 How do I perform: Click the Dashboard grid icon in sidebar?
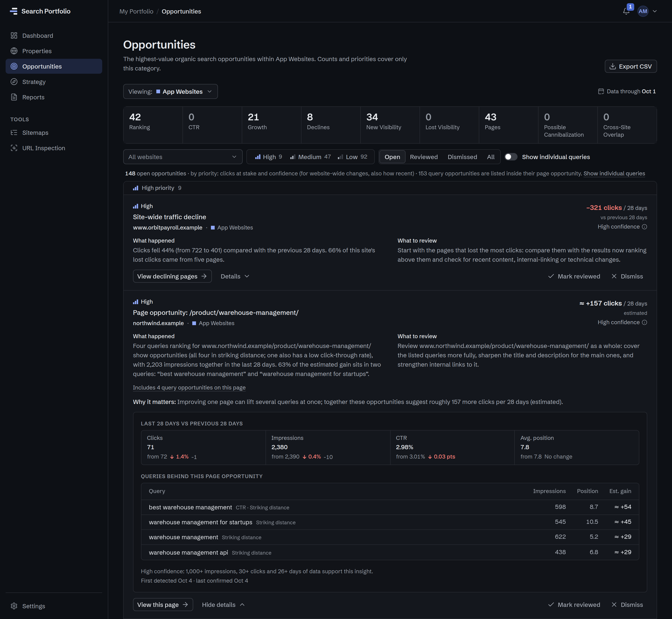(14, 35)
